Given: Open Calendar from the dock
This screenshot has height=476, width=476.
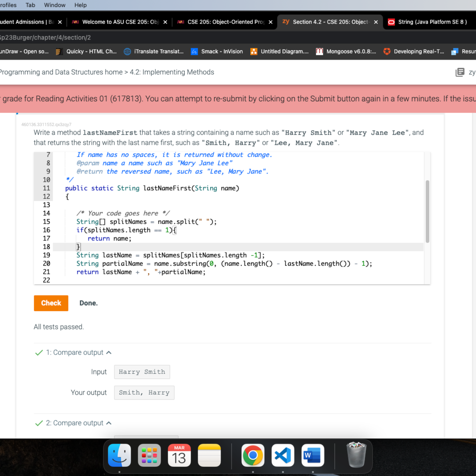Looking at the screenshot, I should [x=179, y=455].
